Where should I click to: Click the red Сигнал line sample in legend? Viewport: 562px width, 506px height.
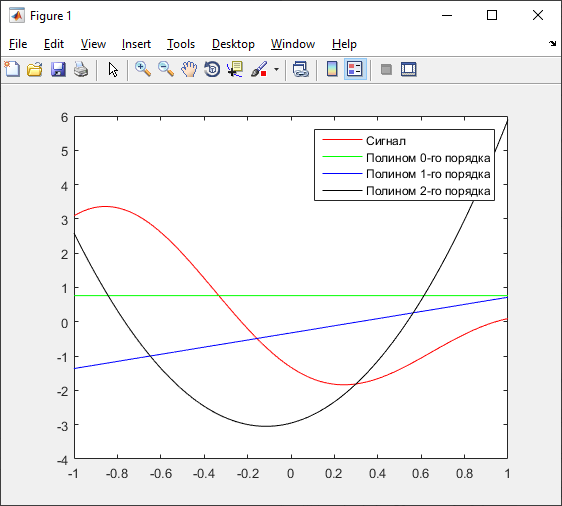pyautogui.click(x=342, y=140)
